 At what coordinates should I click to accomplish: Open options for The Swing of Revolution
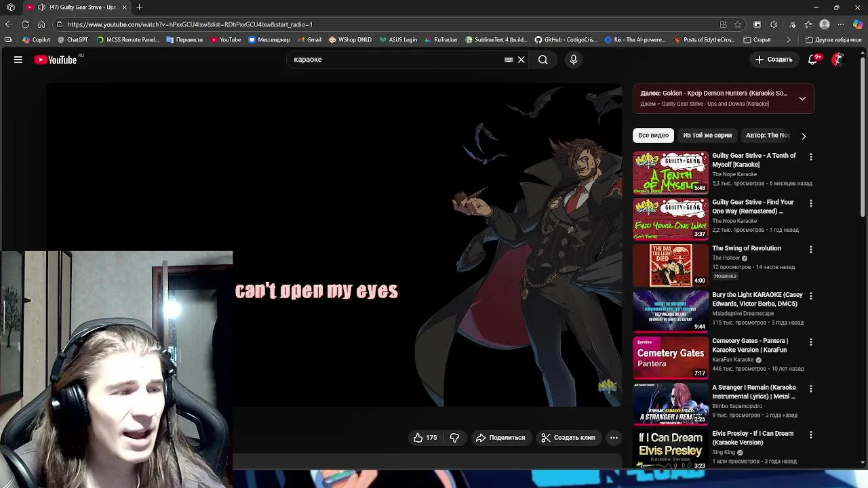pos(810,249)
